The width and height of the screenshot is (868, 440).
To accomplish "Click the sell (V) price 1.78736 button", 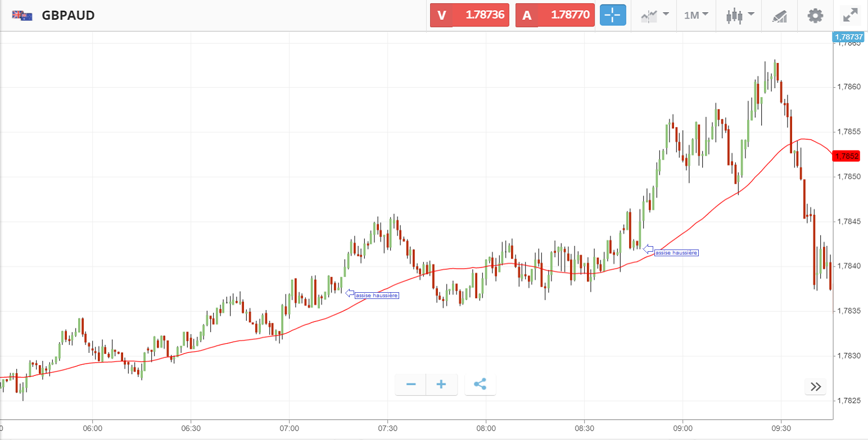I will [469, 15].
